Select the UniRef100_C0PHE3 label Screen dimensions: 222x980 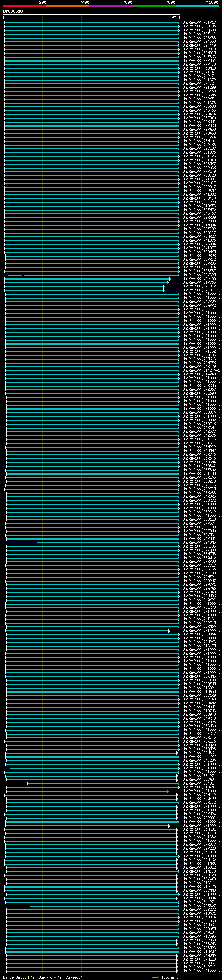point(199,49)
